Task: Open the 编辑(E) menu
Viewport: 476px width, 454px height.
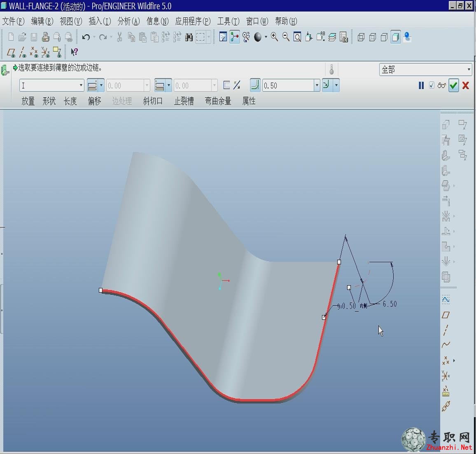Action: (x=42, y=21)
